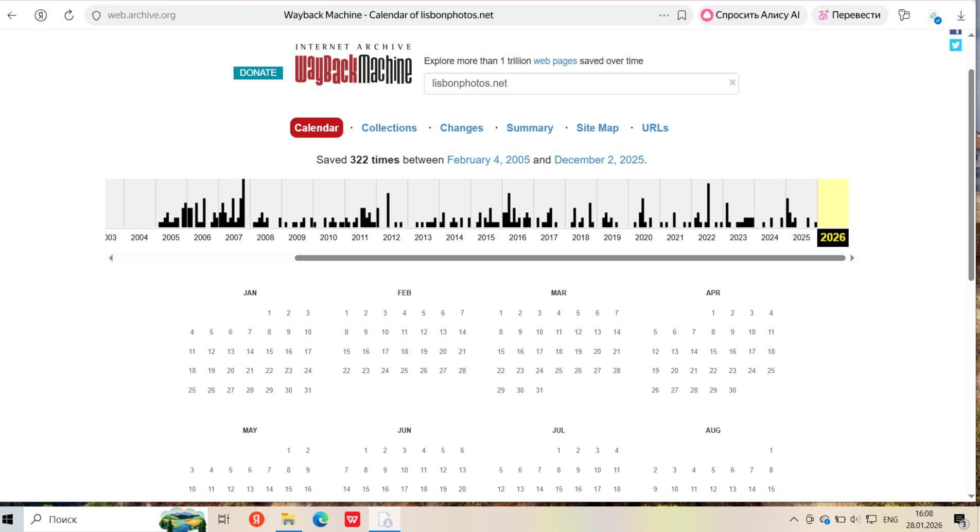Open last capture December 2, 2025

(x=599, y=160)
